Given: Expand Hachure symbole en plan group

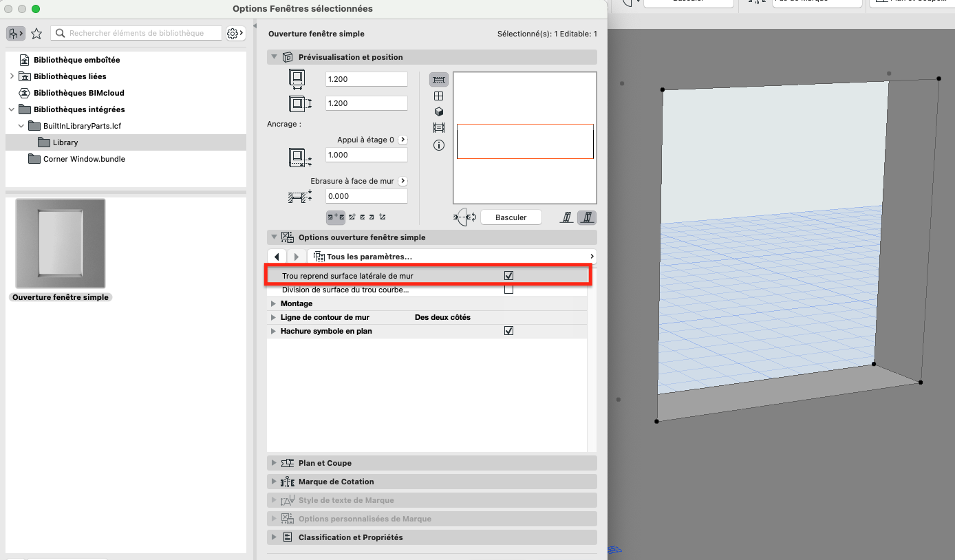Looking at the screenshot, I should click(274, 331).
